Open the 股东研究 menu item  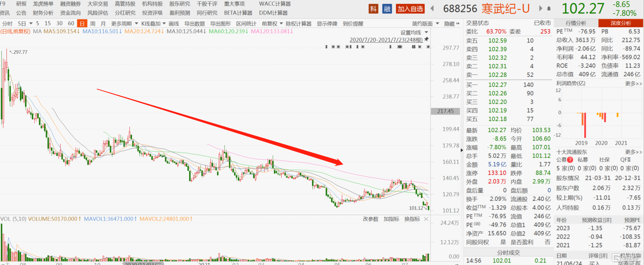[x=180, y=4]
